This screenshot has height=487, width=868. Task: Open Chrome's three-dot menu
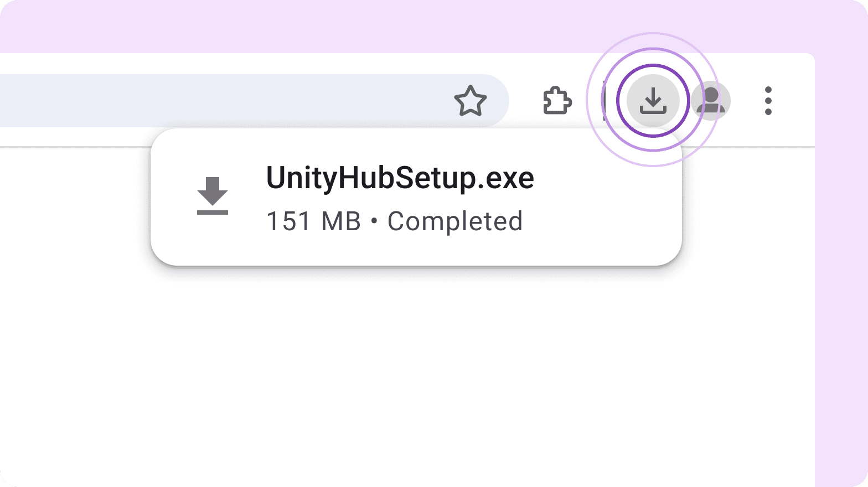(x=768, y=101)
